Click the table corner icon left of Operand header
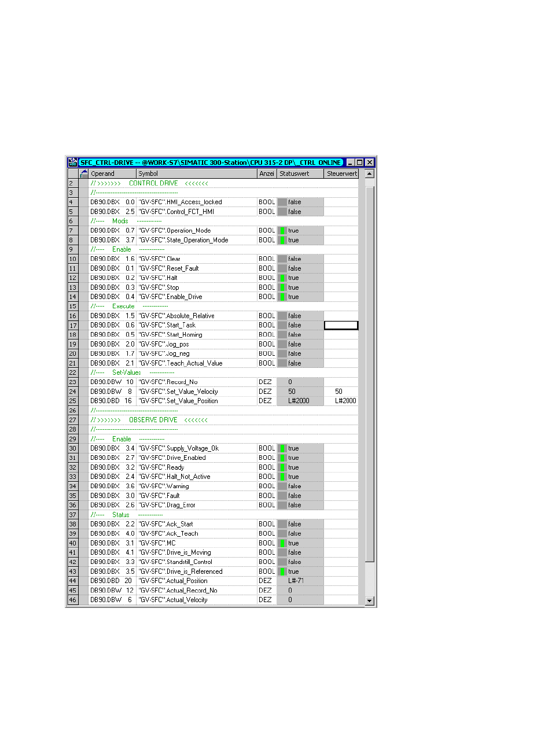 84,174
